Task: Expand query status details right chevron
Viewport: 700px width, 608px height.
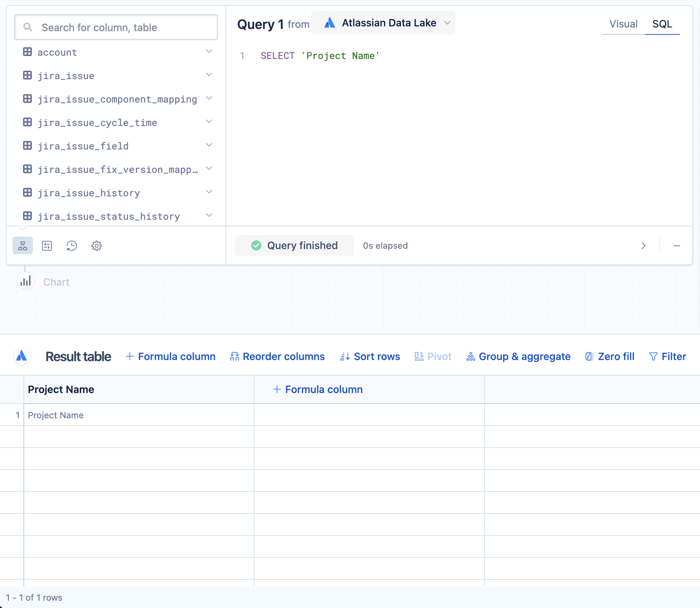Action: click(x=643, y=246)
